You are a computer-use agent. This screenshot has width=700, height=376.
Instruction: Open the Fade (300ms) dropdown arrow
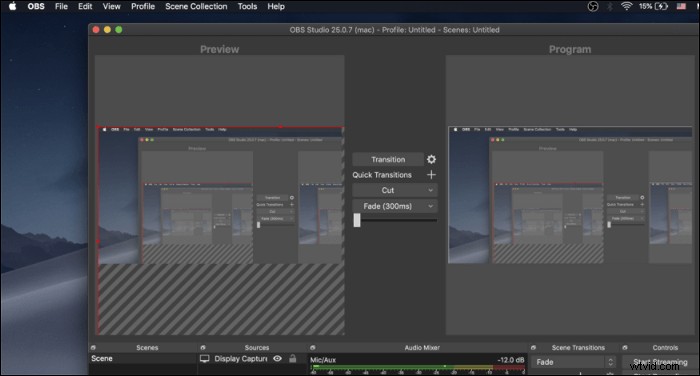tap(430, 206)
